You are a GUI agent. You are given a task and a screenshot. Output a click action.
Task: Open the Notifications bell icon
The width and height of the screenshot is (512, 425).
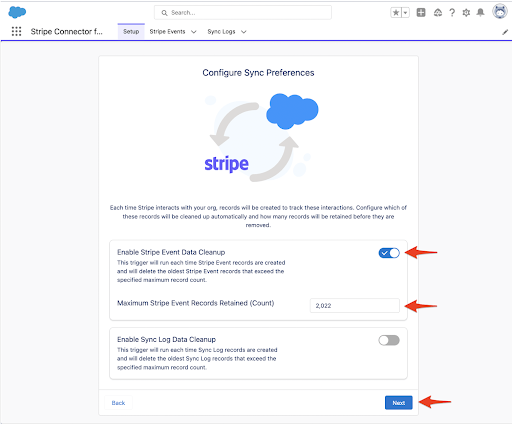tap(480, 13)
